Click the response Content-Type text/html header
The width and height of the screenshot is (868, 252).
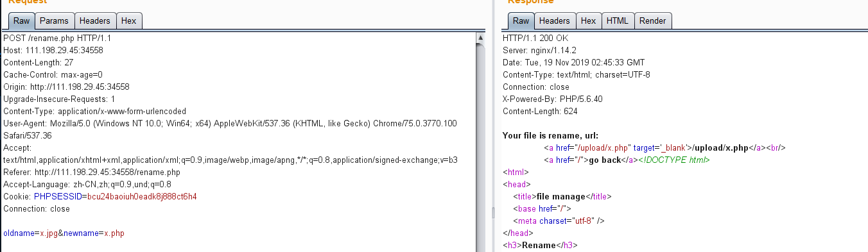pos(577,75)
